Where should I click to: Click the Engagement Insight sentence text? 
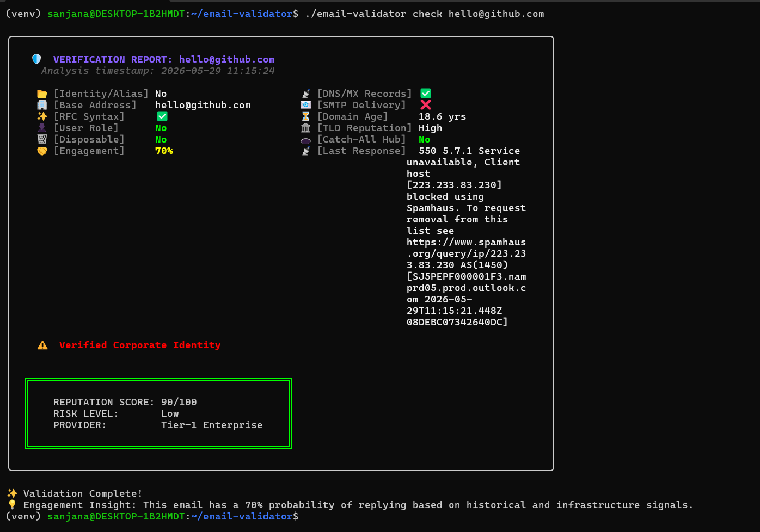coord(358,505)
